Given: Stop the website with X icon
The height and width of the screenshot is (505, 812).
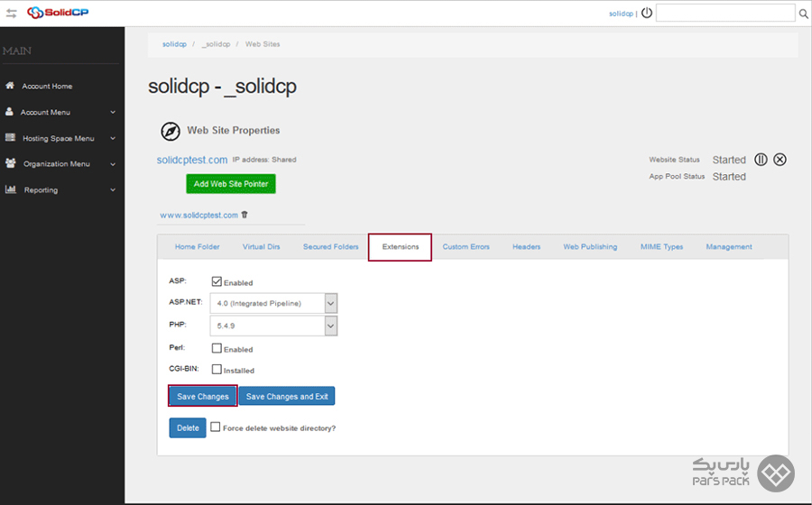Looking at the screenshot, I should pyautogui.click(x=780, y=160).
